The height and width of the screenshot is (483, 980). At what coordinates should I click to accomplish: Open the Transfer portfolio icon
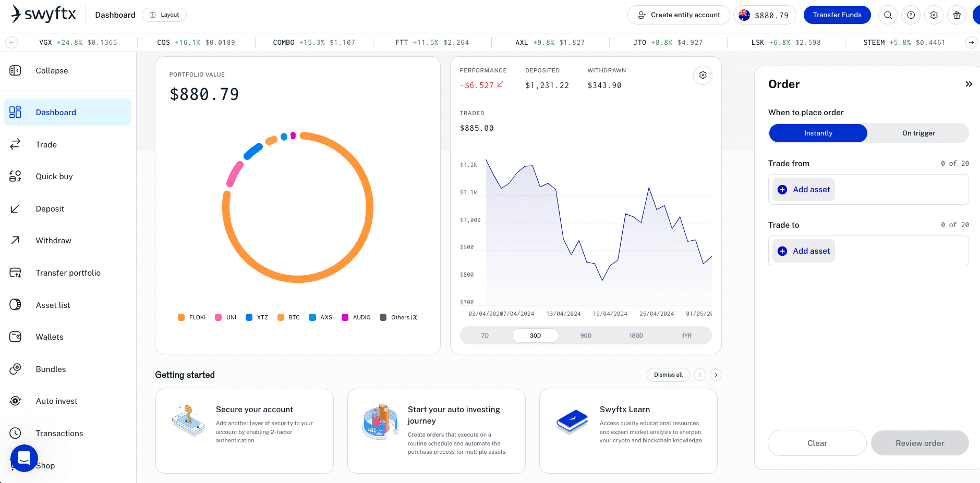(15, 273)
